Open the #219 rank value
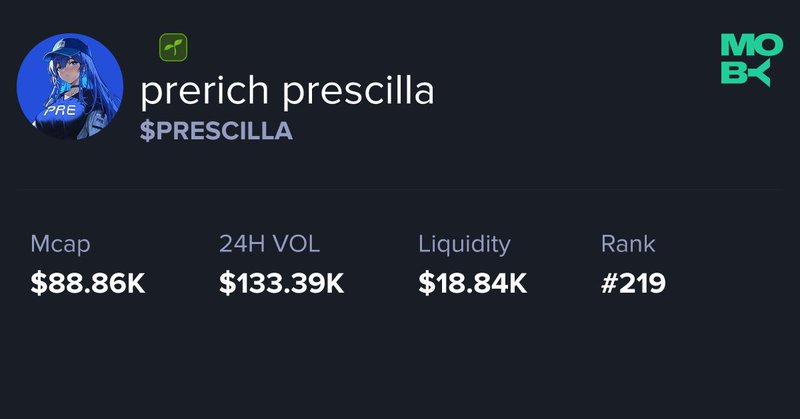 633,283
